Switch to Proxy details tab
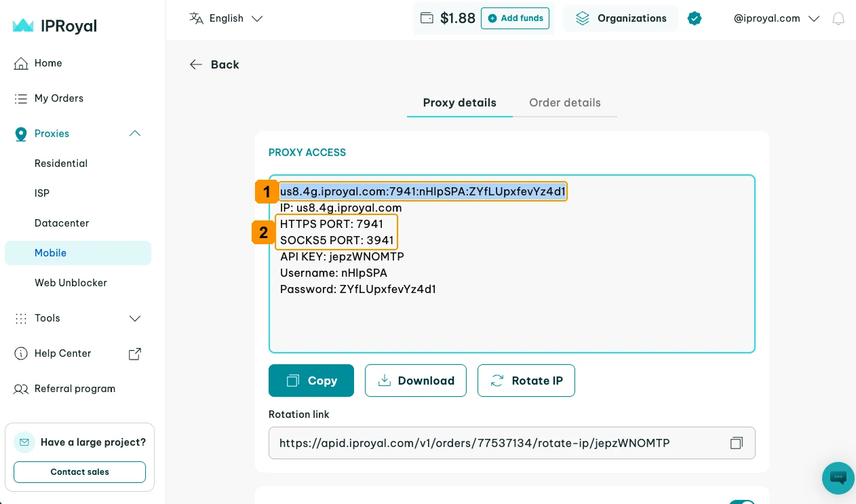The height and width of the screenshot is (504, 856). [x=460, y=103]
